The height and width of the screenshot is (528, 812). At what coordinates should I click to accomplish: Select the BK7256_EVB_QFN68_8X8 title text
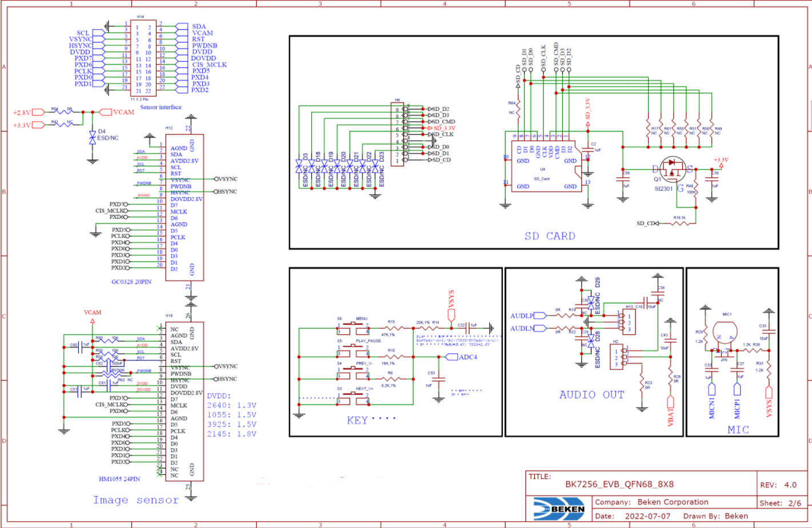(x=619, y=484)
